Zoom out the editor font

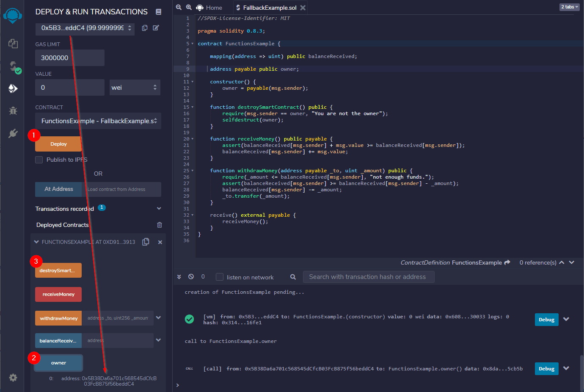tap(179, 8)
